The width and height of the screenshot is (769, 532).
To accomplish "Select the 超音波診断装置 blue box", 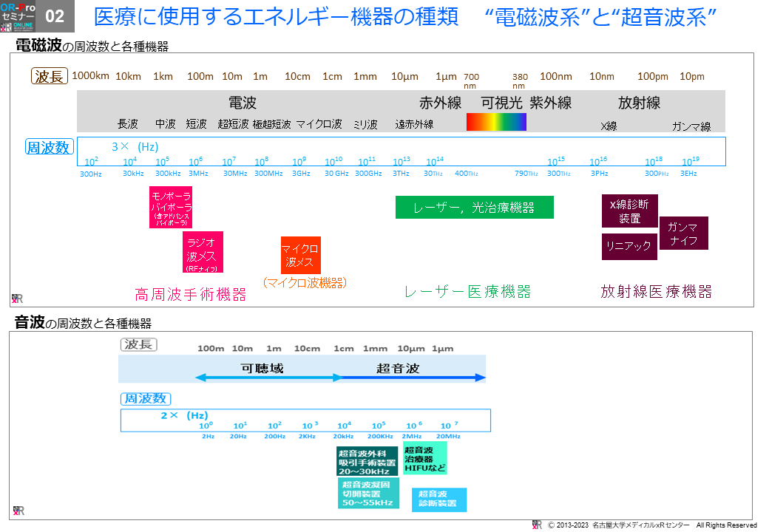I will (x=439, y=499).
